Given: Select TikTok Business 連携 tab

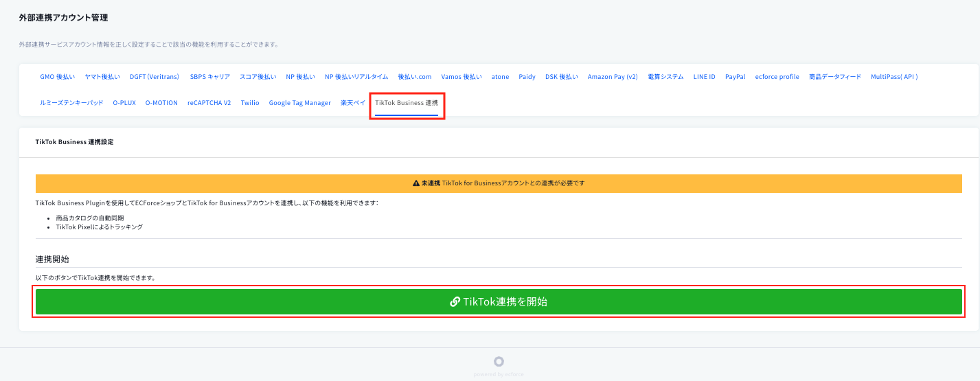Looking at the screenshot, I should [407, 103].
